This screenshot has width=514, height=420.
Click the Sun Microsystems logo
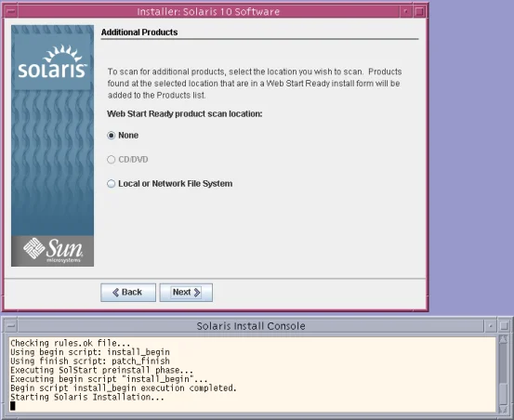pos(52,251)
